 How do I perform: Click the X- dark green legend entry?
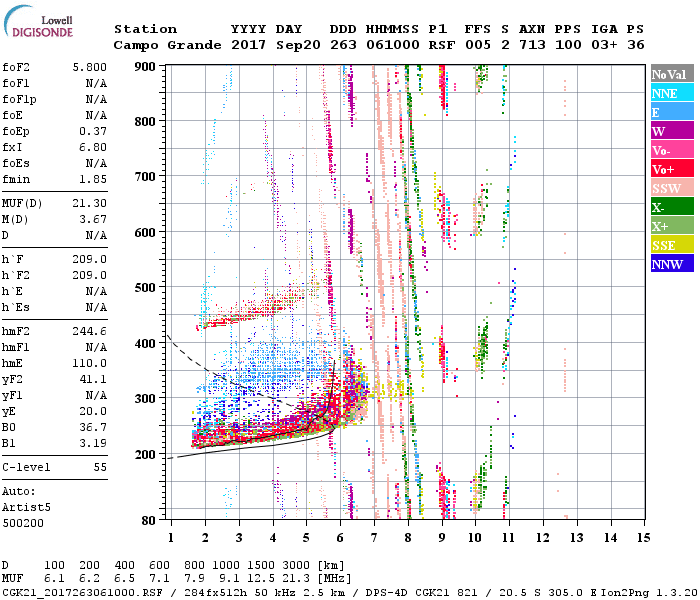(670, 207)
